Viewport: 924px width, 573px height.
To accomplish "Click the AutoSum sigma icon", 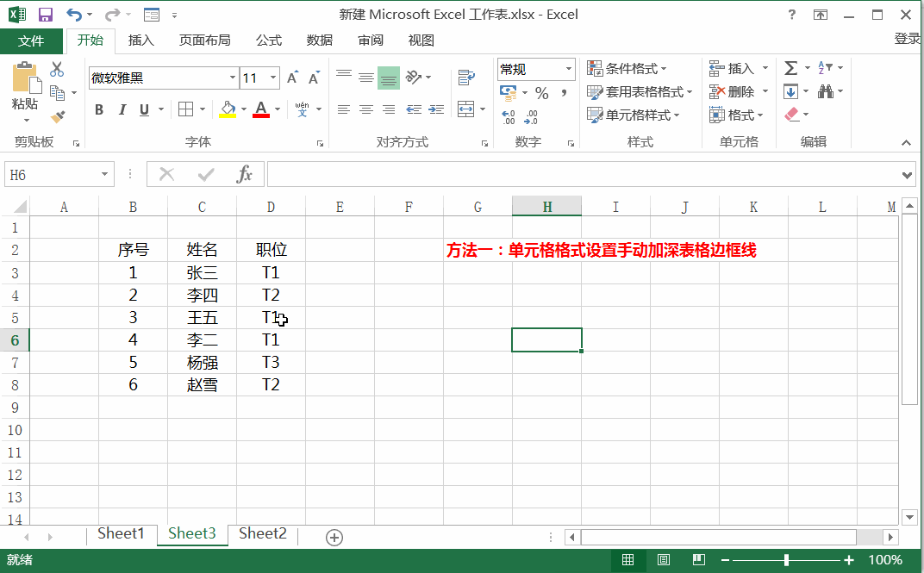I will pos(790,68).
